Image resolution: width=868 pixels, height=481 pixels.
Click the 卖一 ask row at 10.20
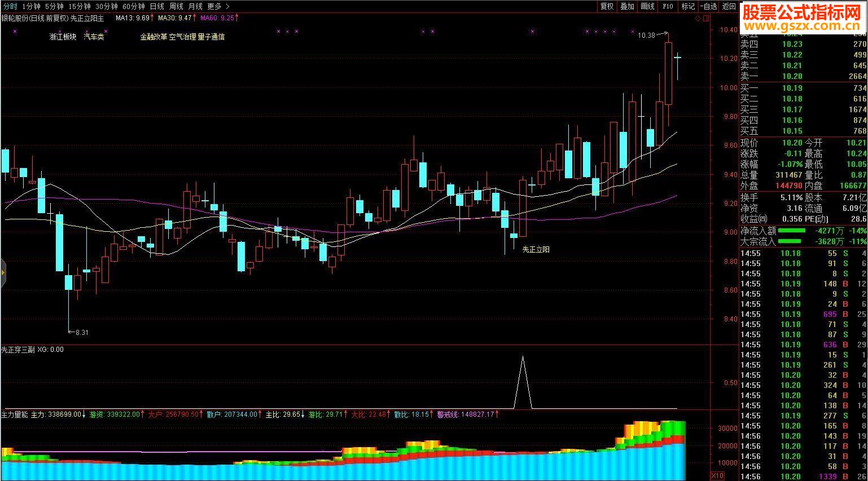click(x=803, y=76)
